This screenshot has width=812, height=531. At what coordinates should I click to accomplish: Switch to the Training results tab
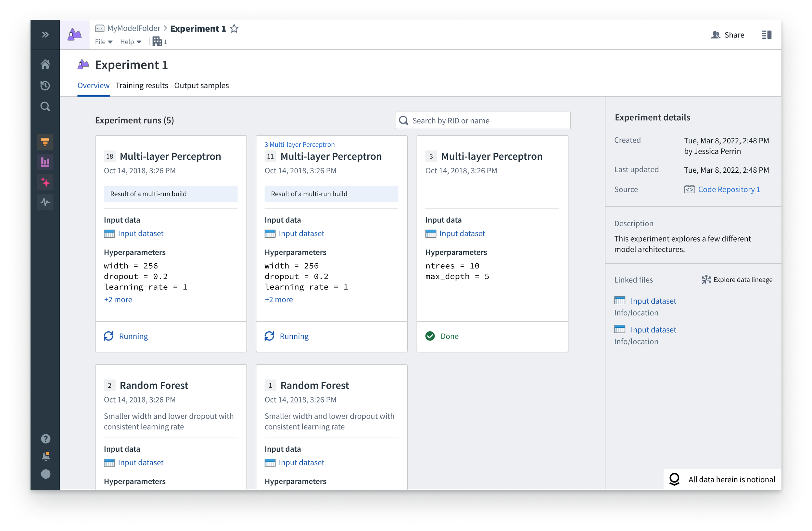click(142, 86)
